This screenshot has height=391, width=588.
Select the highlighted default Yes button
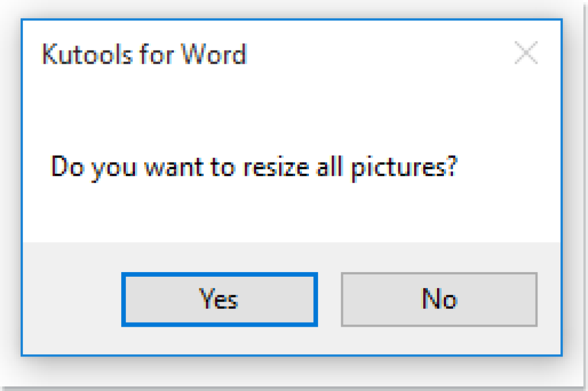coord(219,300)
